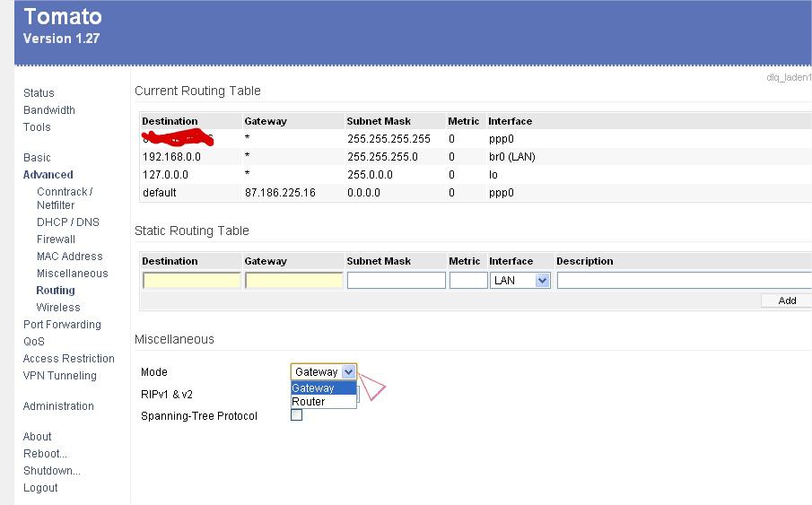This screenshot has width=812, height=505.
Task: Click the Mode dropdown showing Gateway
Action: coord(324,372)
